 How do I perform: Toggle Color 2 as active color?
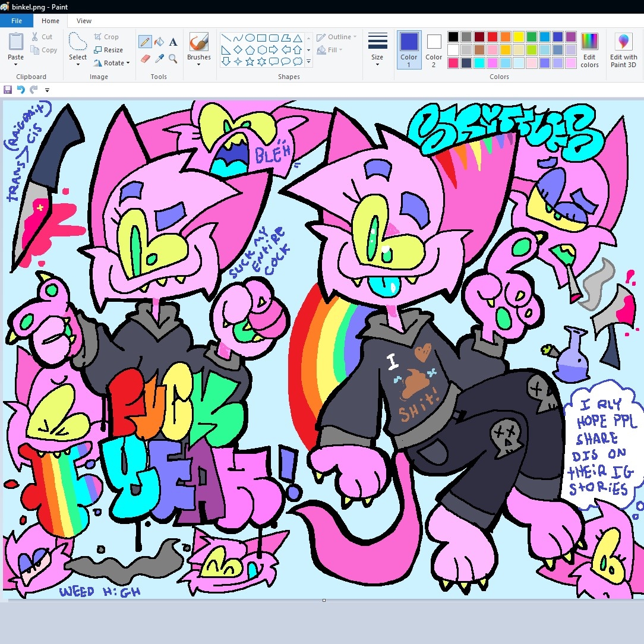click(434, 50)
